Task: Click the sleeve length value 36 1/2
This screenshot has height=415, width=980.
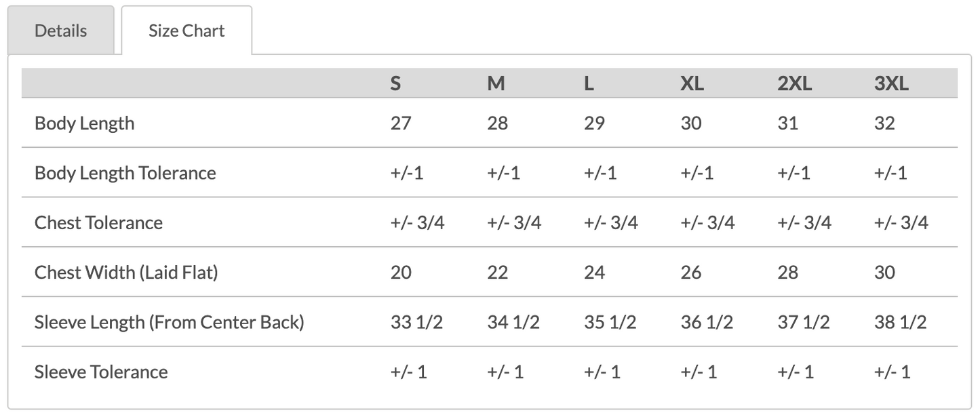Action: (x=707, y=322)
